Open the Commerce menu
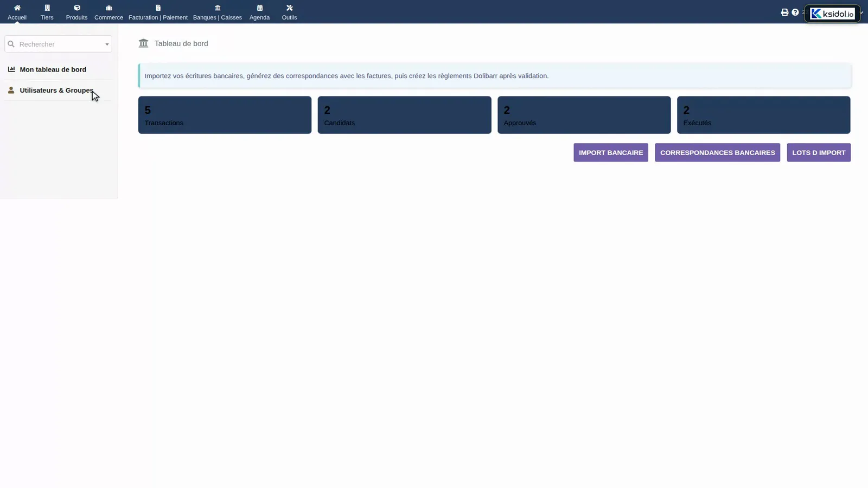The width and height of the screenshot is (868, 488). coord(108,12)
